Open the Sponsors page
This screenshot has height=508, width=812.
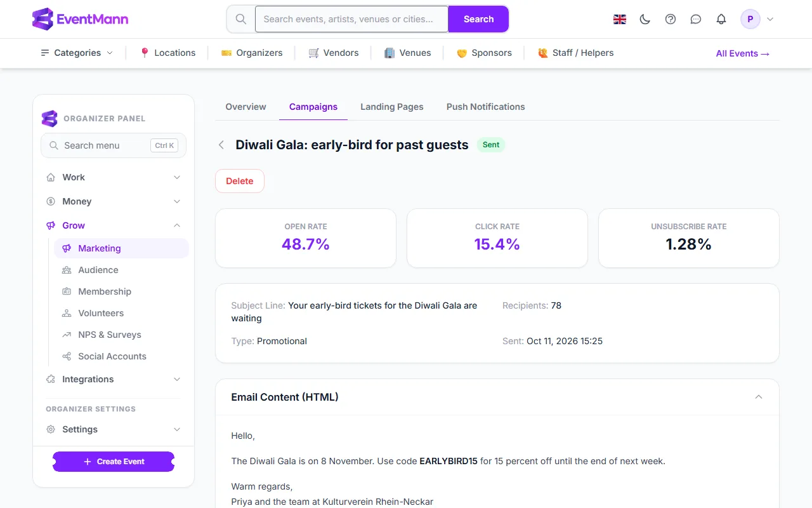pyautogui.click(x=484, y=53)
